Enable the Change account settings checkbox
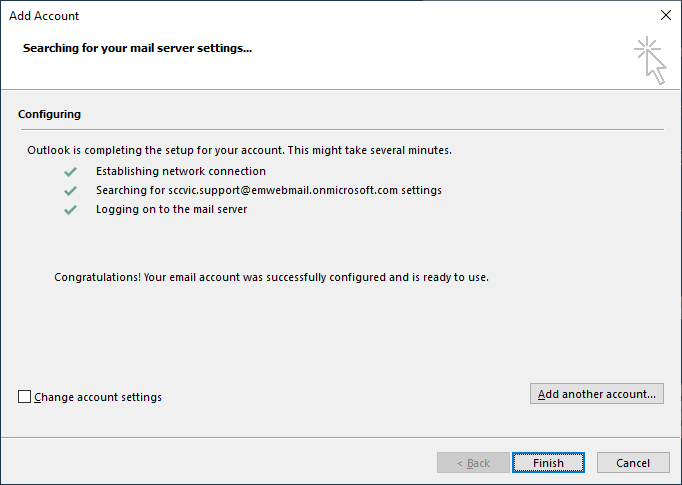 click(x=25, y=397)
